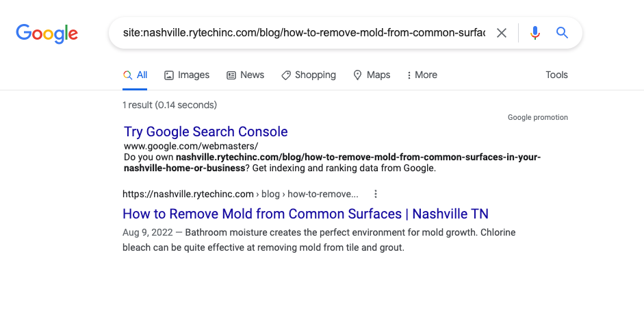The height and width of the screenshot is (311, 644).
Task: Click the www.google.com/webmasters/ URL text
Action: coord(191,147)
